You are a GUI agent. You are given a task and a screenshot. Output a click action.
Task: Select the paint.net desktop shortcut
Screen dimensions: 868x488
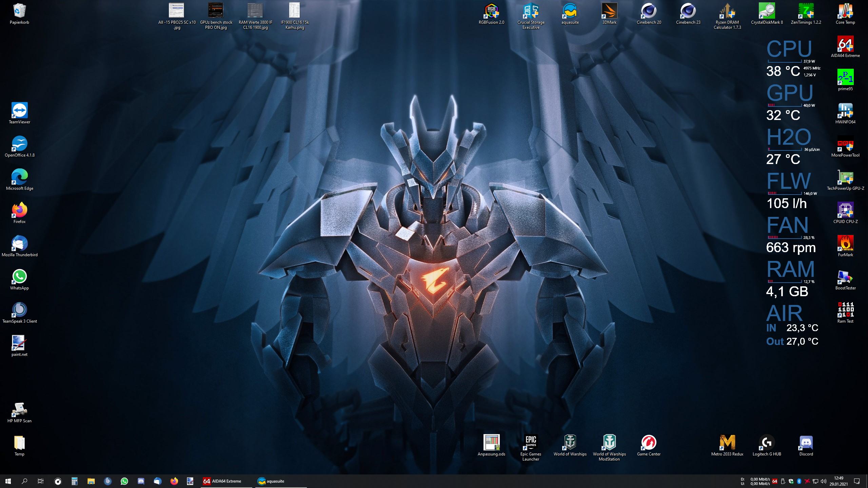click(x=19, y=346)
